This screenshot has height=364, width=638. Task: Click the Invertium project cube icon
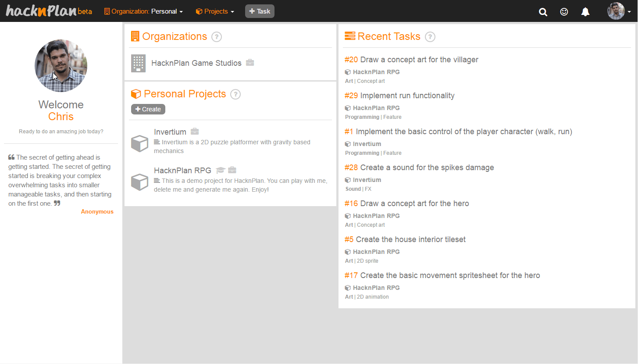click(x=139, y=143)
